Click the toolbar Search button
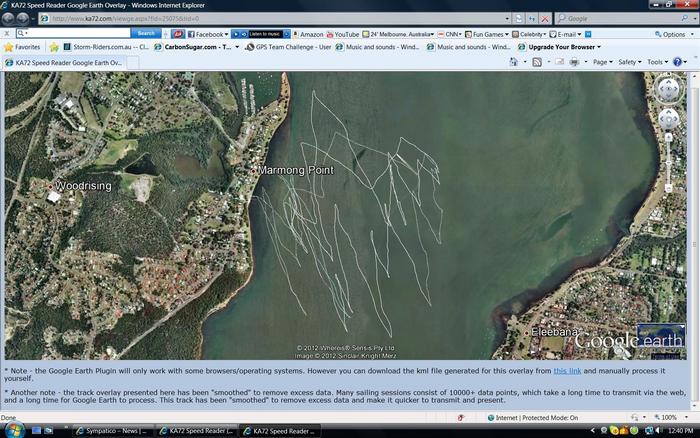 pos(146,33)
